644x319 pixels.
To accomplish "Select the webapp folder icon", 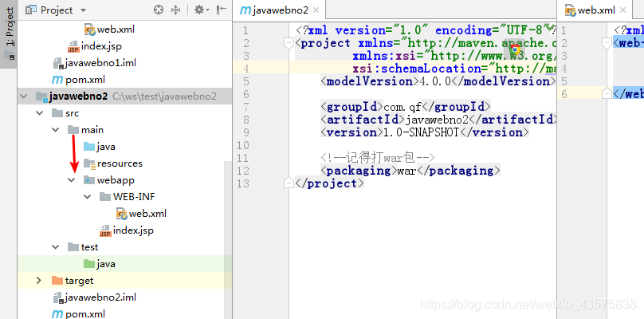I will (x=89, y=180).
